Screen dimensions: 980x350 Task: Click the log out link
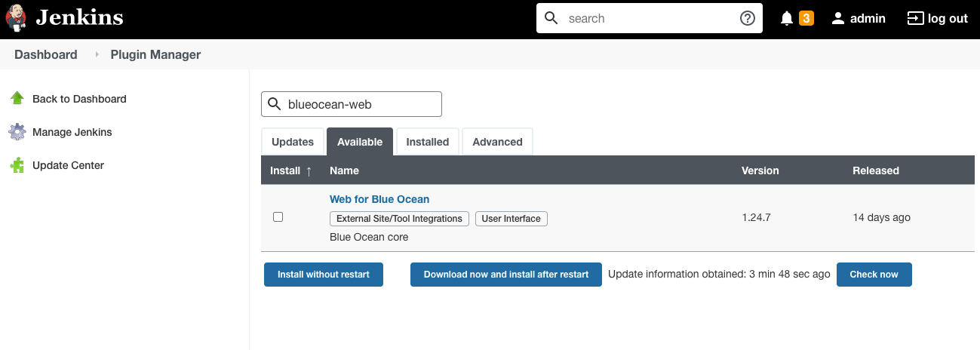948,18
